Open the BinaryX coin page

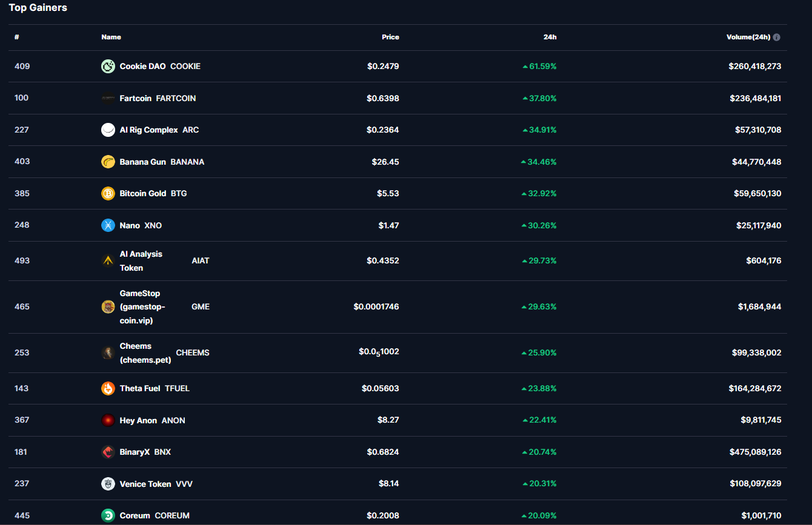tap(135, 452)
